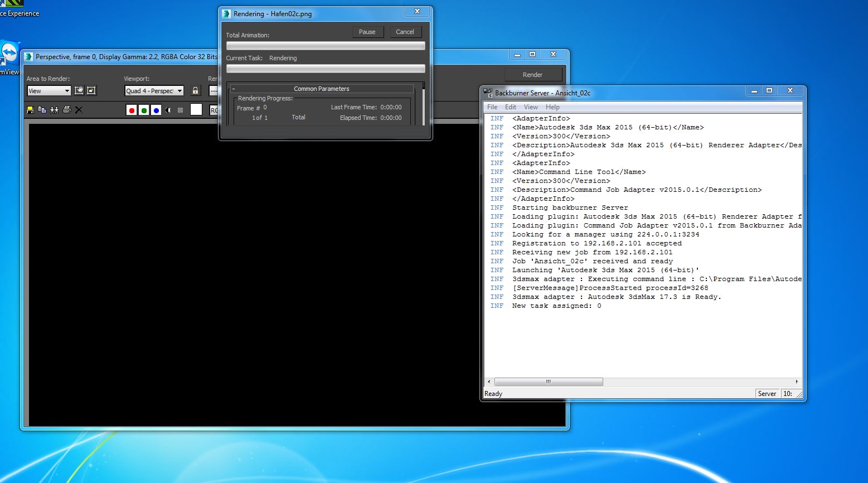The height and width of the screenshot is (483, 868).
Task: Close the Backburner Server window
Action: (x=790, y=90)
